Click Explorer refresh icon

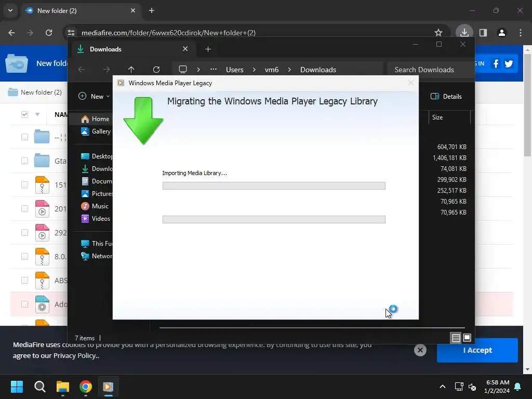(x=156, y=70)
